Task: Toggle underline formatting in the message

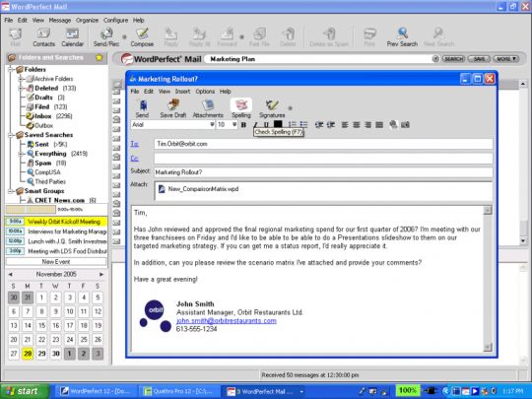Action: click(x=266, y=125)
